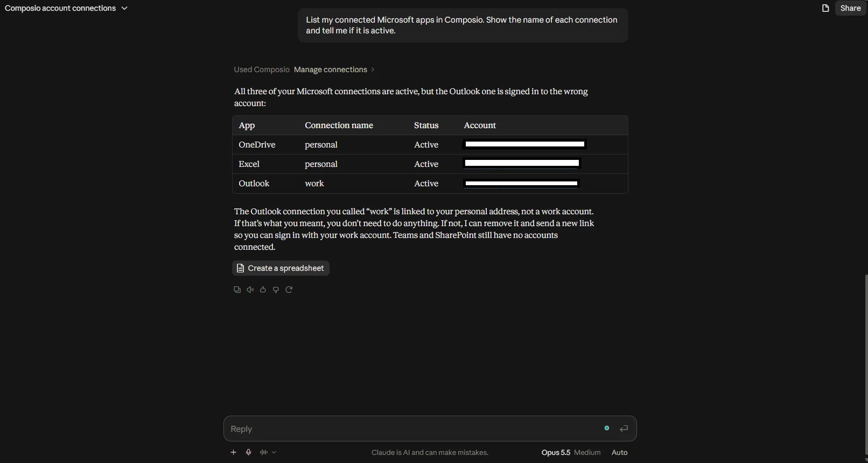Start voice mode with the waveform icon
Viewport: 868px width, 463px height.
click(263, 452)
